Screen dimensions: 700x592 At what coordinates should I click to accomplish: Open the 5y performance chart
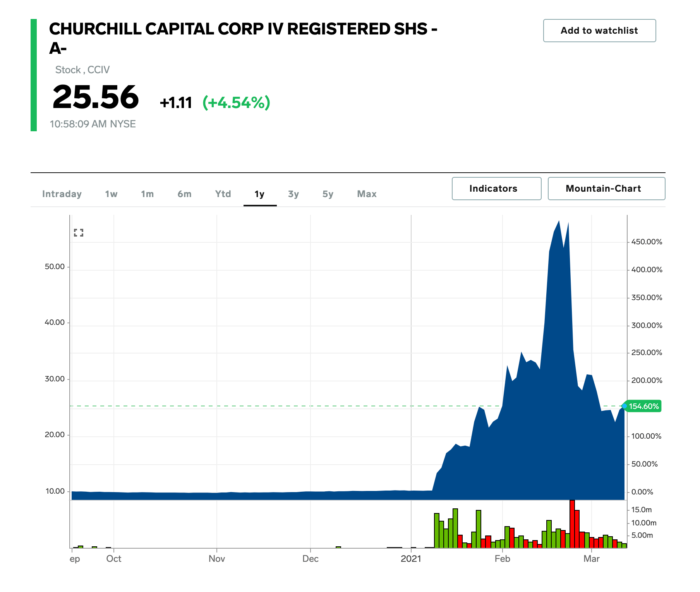(328, 194)
